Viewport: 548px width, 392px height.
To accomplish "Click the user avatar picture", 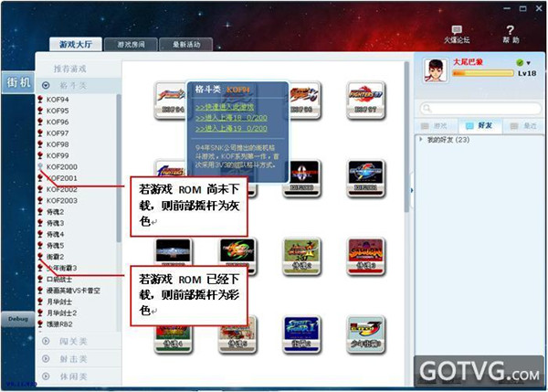I will coord(436,70).
